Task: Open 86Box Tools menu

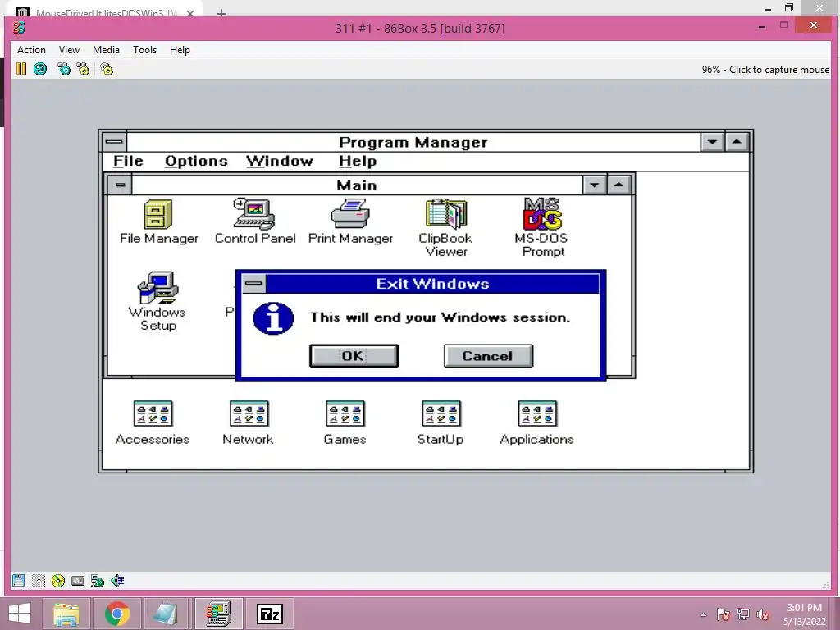Action: (x=144, y=50)
